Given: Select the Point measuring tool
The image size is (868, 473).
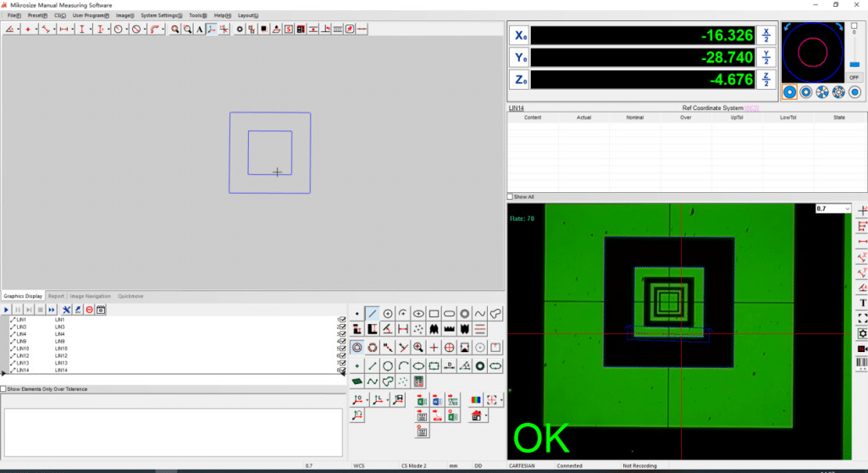Looking at the screenshot, I should pos(357,314).
